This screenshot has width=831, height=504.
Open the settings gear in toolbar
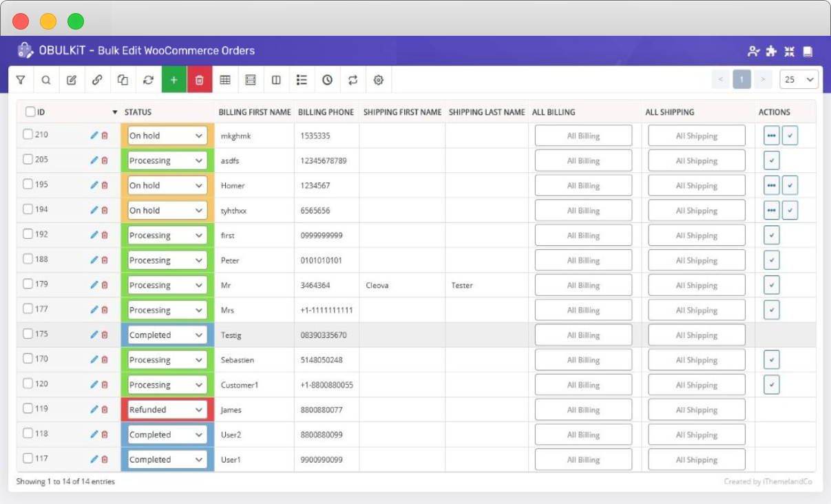click(x=378, y=80)
